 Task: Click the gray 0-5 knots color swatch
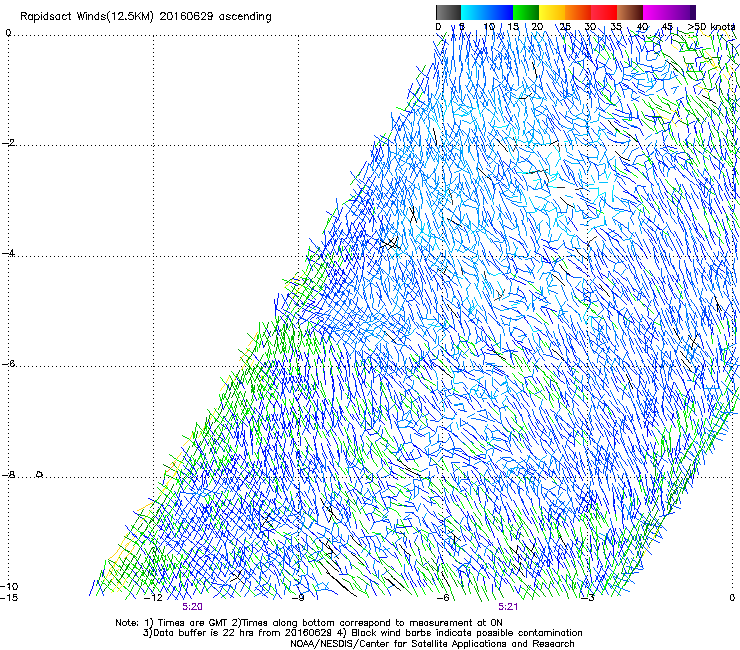coord(448,12)
